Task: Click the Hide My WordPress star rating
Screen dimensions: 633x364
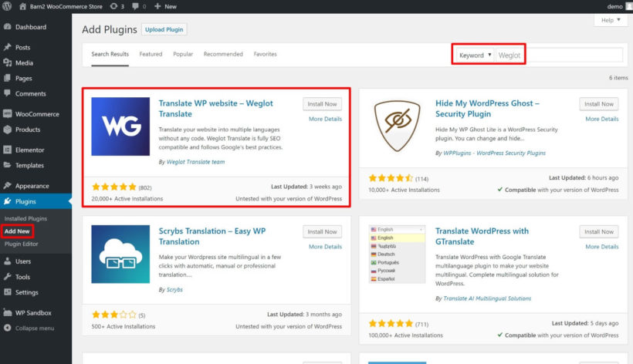Action: pos(391,178)
